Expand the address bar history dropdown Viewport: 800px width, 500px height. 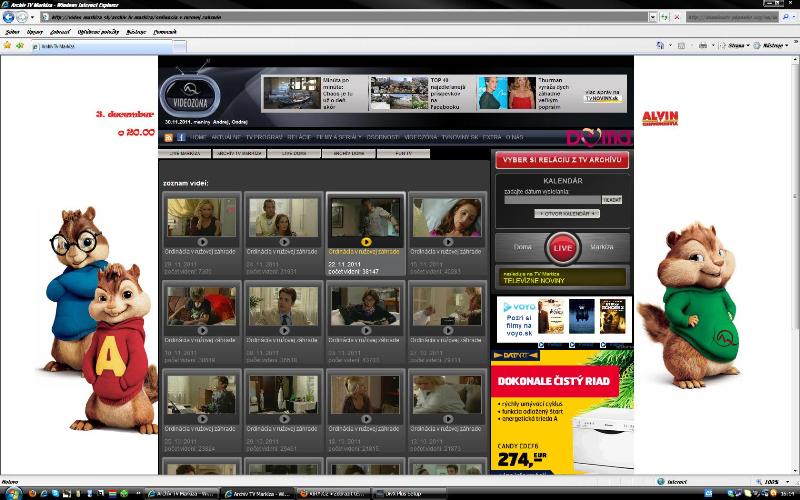[x=653, y=17]
